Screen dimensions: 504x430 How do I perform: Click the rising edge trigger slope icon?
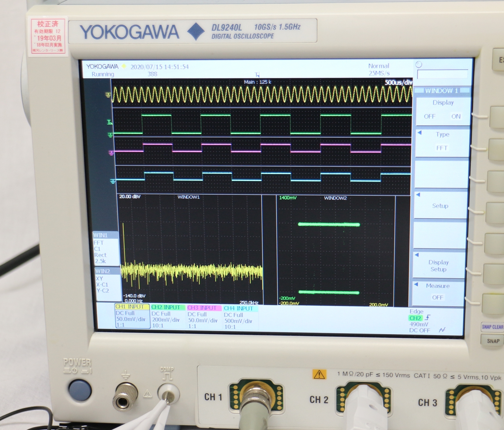[x=428, y=318]
